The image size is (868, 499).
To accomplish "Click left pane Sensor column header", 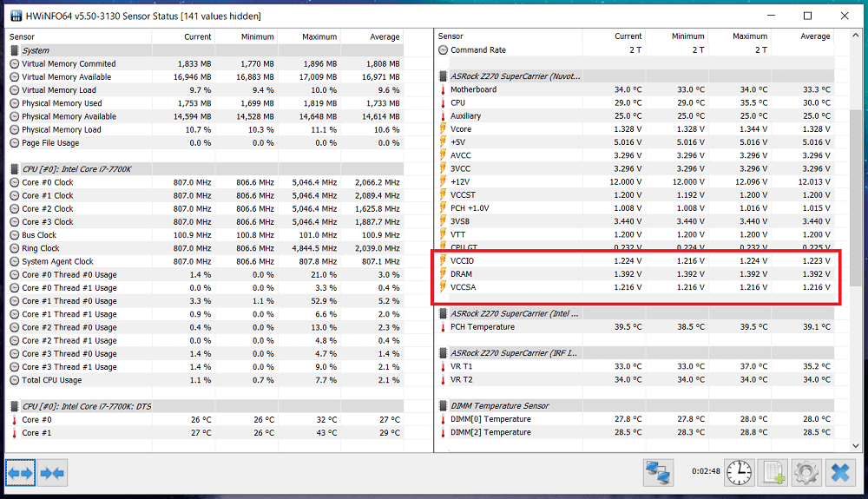I will click(x=79, y=36).
